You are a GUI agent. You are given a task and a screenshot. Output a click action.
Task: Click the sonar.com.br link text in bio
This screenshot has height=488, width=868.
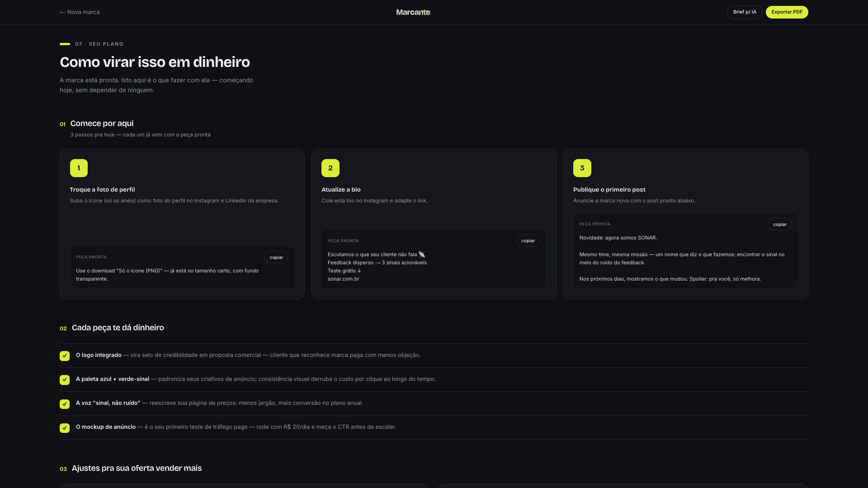(x=344, y=279)
